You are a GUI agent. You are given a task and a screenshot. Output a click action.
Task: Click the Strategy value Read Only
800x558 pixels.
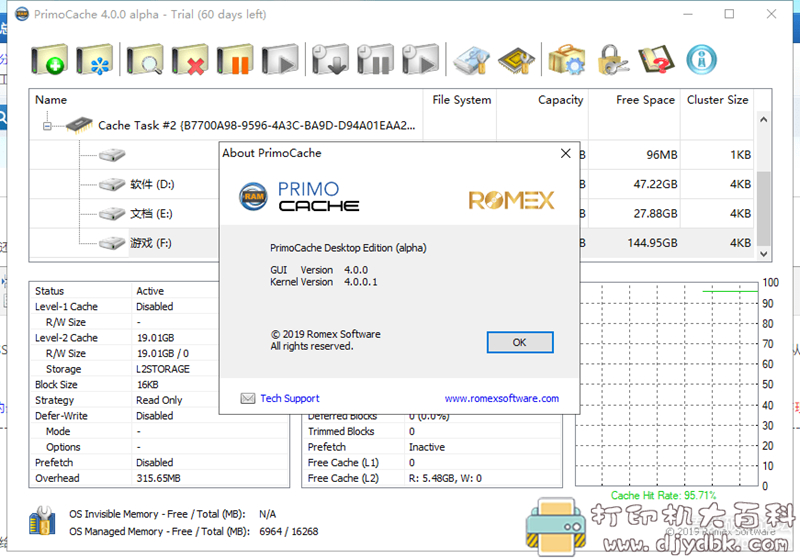coord(159,400)
